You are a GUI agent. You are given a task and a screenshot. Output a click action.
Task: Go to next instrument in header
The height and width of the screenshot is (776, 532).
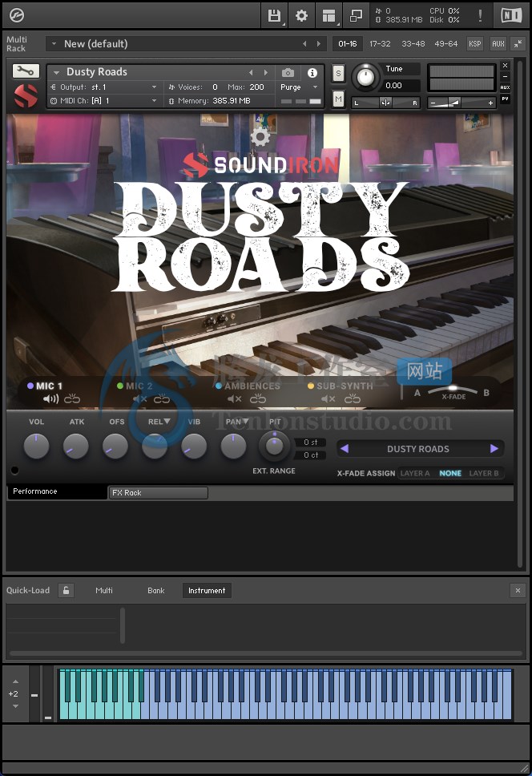[x=266, y=73]
